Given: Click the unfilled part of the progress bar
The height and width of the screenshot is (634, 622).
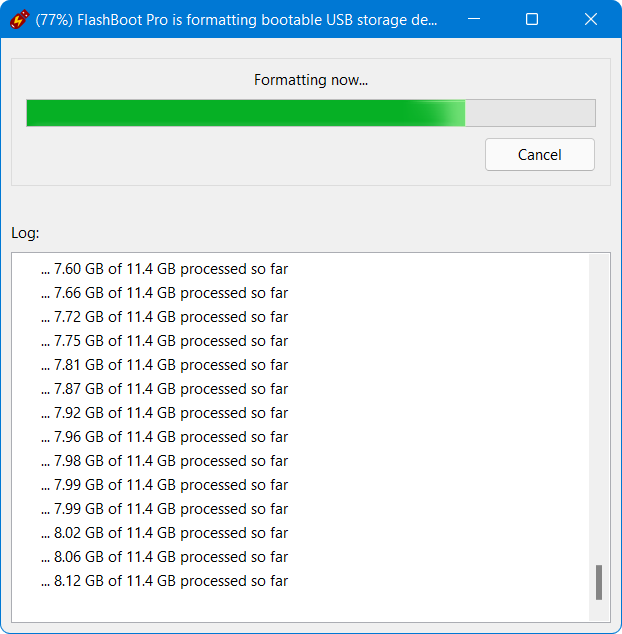Looking at the screenshot, I should [x=532, y=113].
